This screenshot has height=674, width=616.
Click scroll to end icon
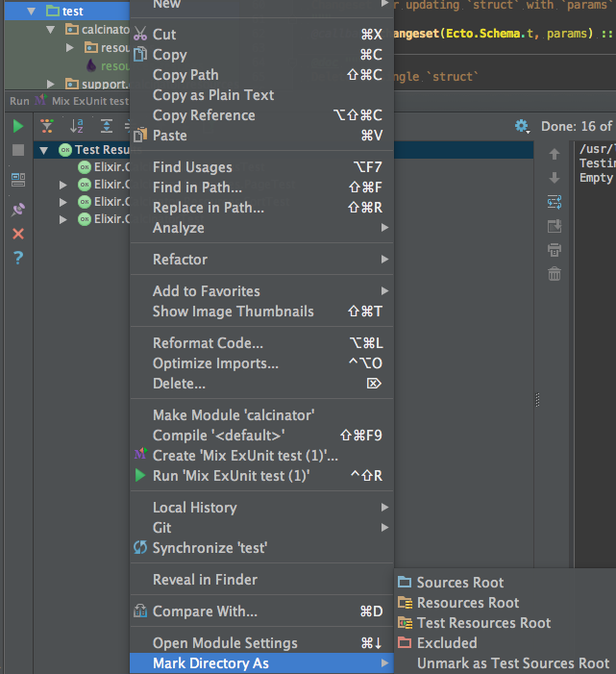(x=554, y=226)
